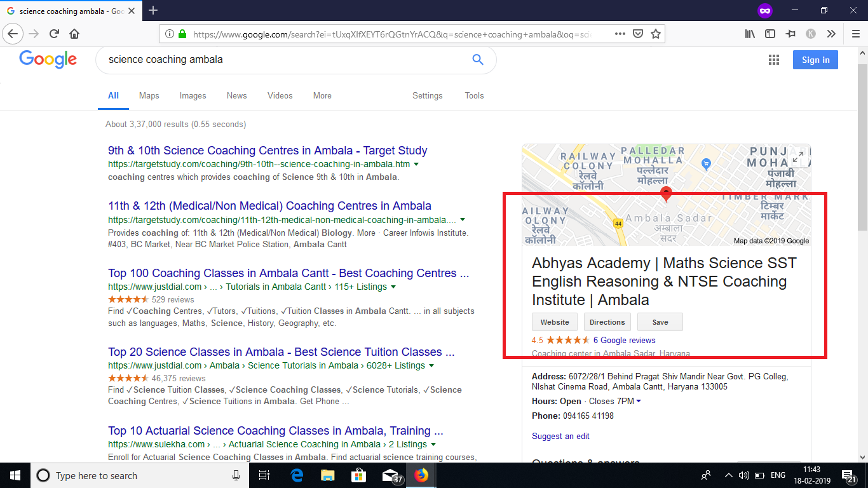The image size is (868, 488).
Task: Save to Pocket icon in address bar
Action: [x=638, y=34]
